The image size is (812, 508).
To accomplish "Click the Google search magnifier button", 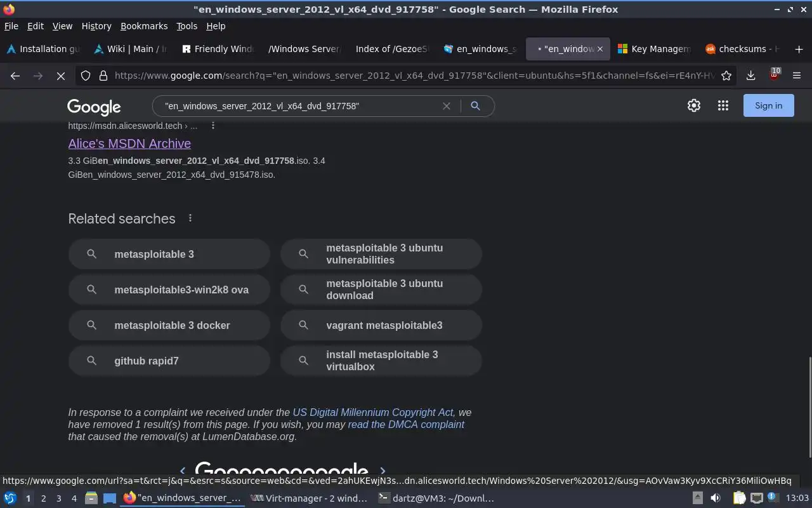I will click(475, 106).
